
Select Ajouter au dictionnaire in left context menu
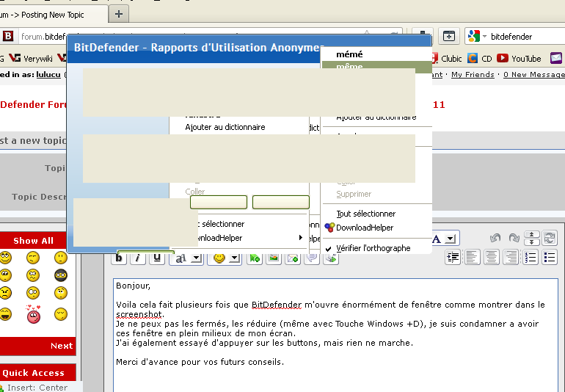point(225,127)
